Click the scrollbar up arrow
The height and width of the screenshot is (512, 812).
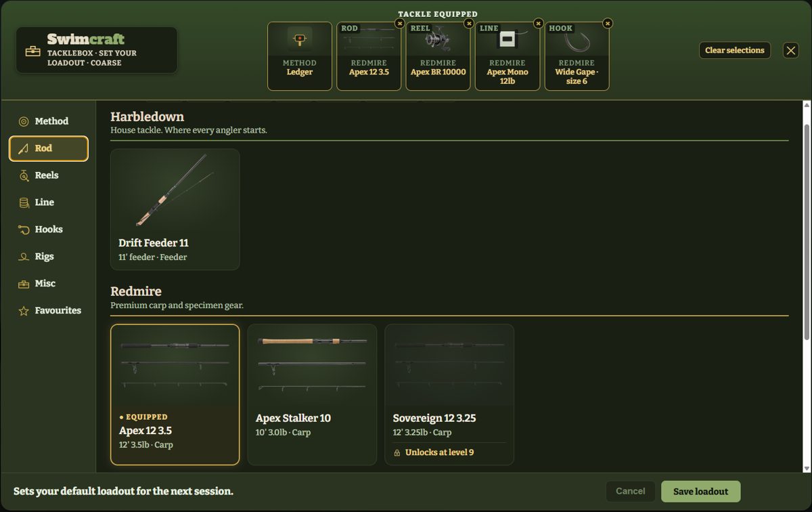(807, 106)
